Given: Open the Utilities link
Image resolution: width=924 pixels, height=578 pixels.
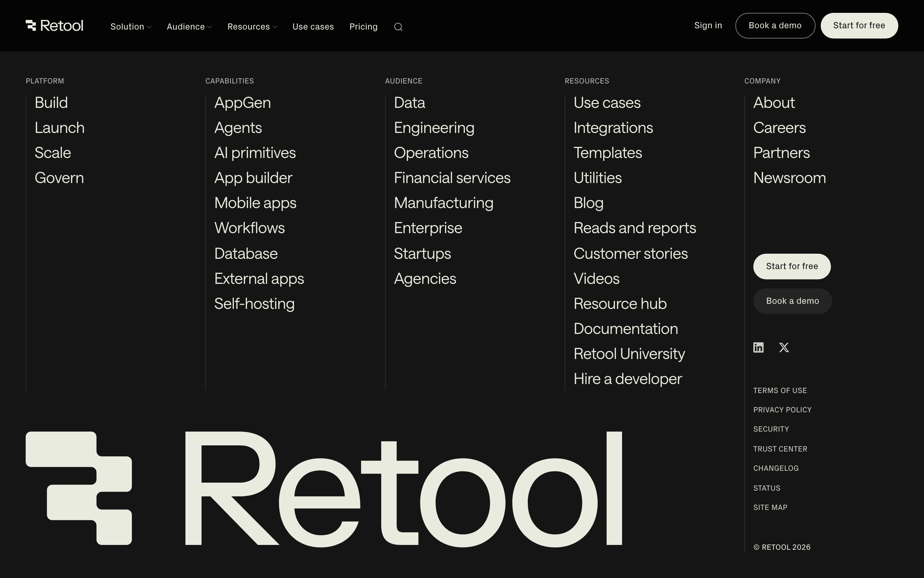Looking at the screenshot, I should tap(597, 178).
